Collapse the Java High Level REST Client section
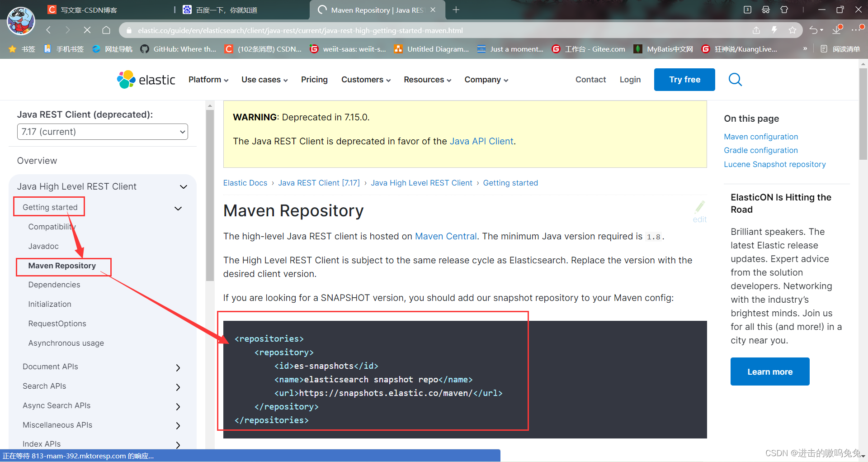The width and height of the screenshot is (868, 462). click(x=184, y=187)
